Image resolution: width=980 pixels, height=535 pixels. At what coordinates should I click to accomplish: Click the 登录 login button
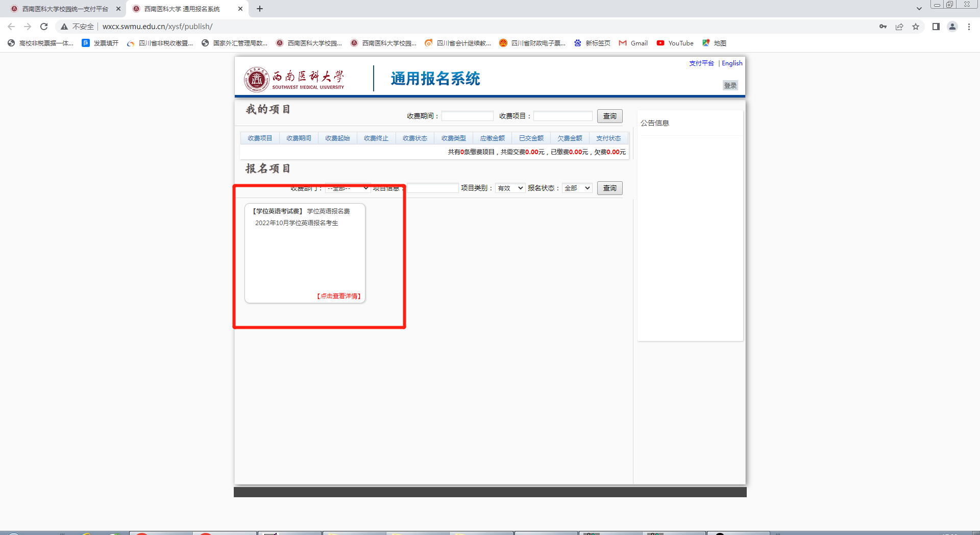pyautogui.click(x=730, y=85)
